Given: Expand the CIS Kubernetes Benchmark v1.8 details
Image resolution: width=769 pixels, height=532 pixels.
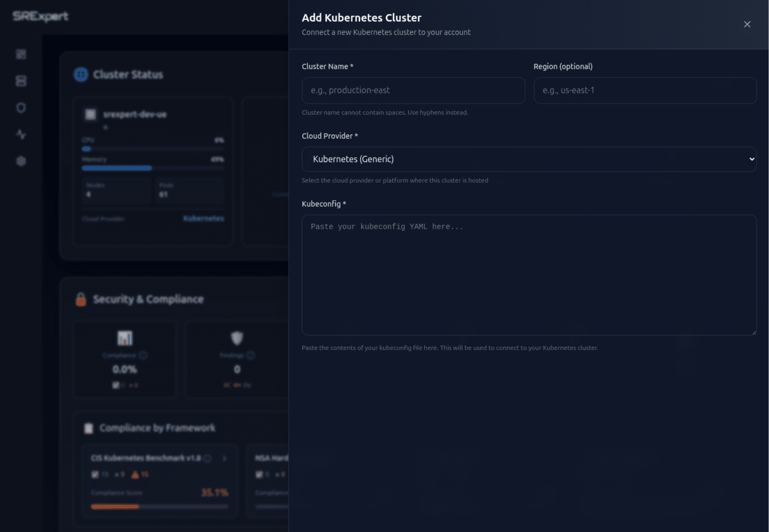Looking at the screenshot, I should click(x=224, y=459).
